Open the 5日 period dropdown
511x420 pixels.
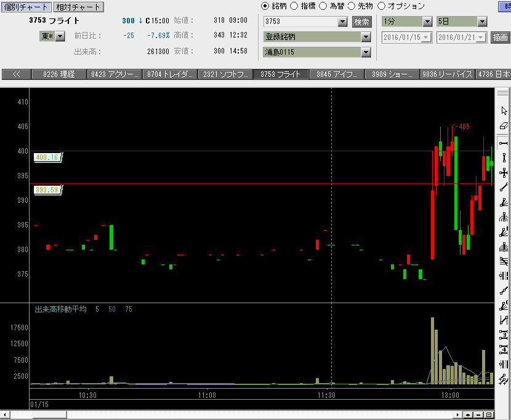482,22
